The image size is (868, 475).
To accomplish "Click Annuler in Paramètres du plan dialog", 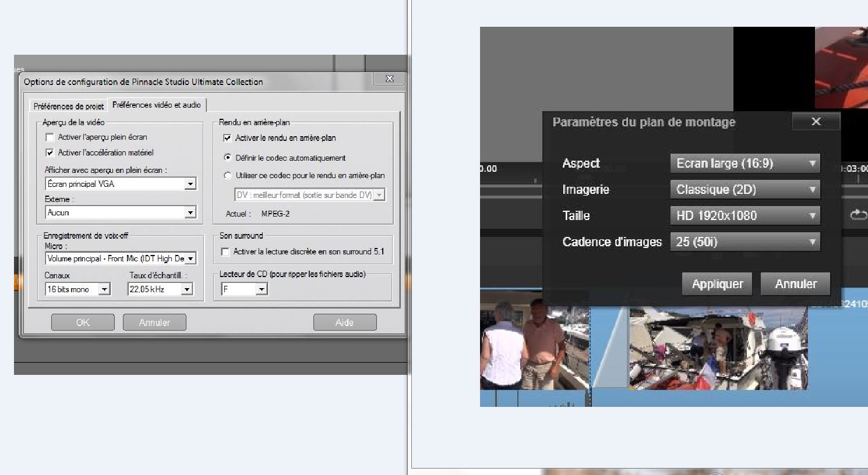I will point(795,284).
